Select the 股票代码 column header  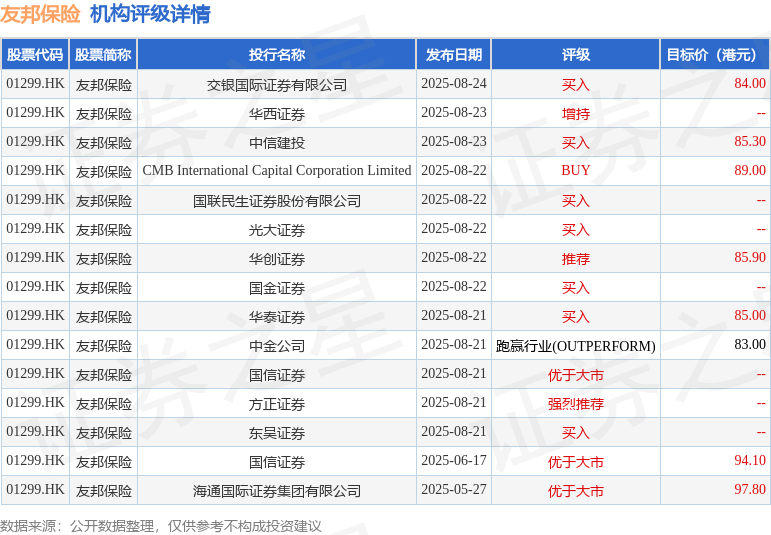35,55
